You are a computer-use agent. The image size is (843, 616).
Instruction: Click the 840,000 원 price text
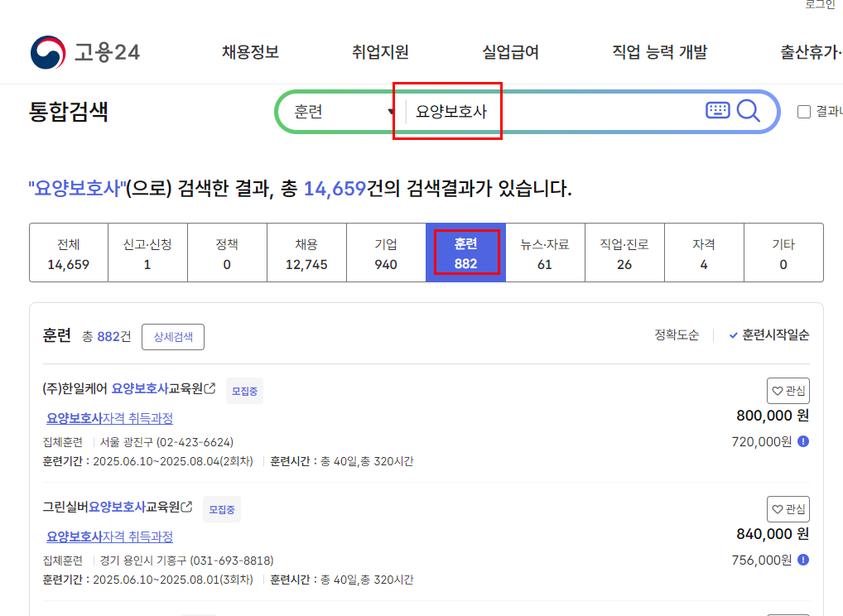773,534
